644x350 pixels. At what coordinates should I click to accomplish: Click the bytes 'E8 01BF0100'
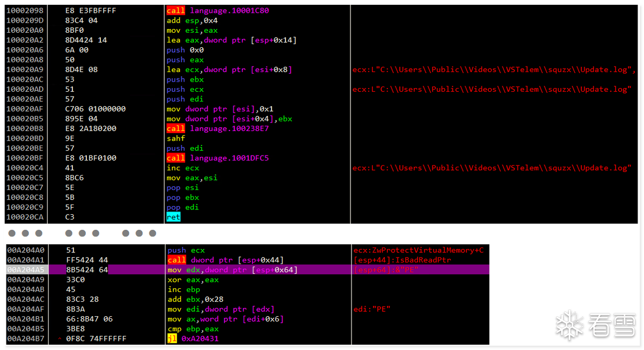pyautogui.click(x=90, y=158)
